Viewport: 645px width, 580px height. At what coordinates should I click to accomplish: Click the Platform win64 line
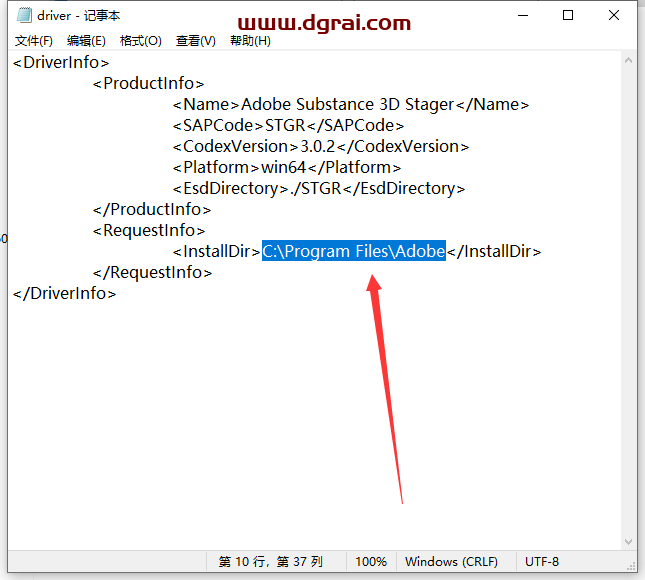tap(287, 167)
